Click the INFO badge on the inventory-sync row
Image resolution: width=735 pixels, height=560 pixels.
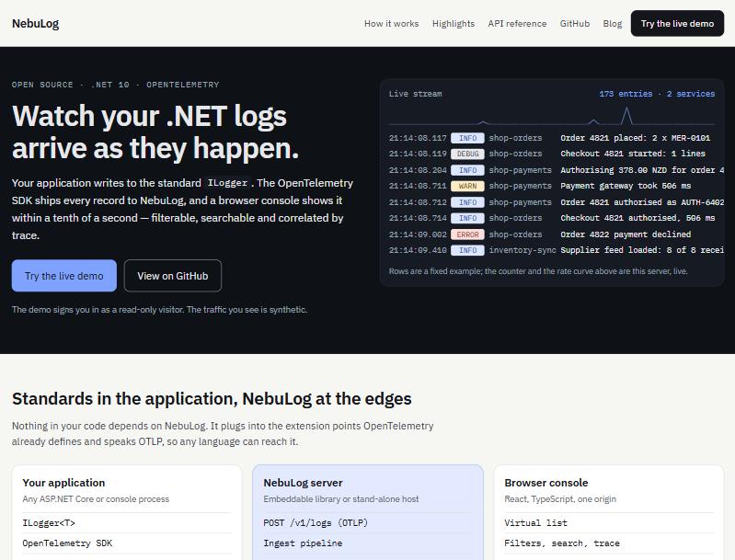(467, 250)
